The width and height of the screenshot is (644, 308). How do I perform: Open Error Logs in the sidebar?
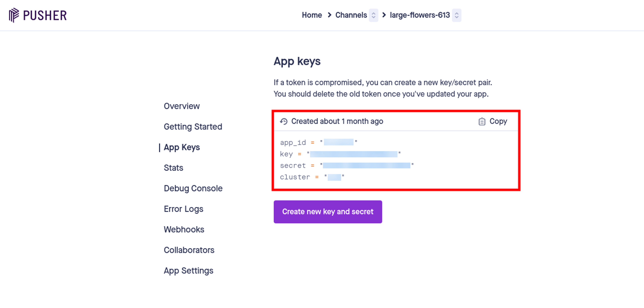183,209
